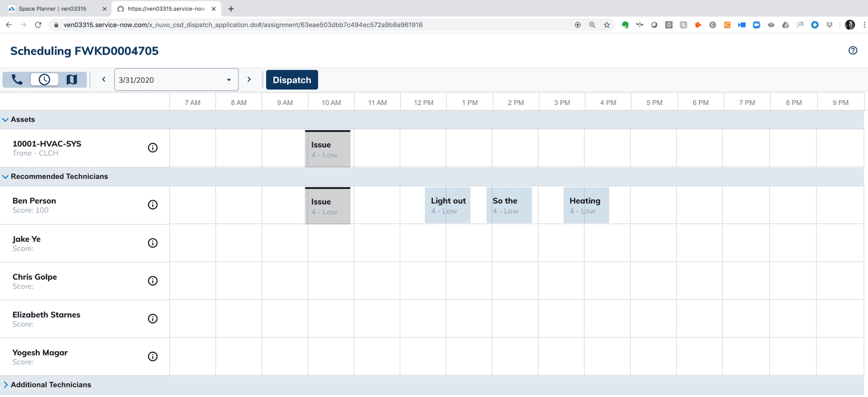Screen dimensions: 868x397
Task: Select Ben Person's Light out task block
Action: coord(448,205)
